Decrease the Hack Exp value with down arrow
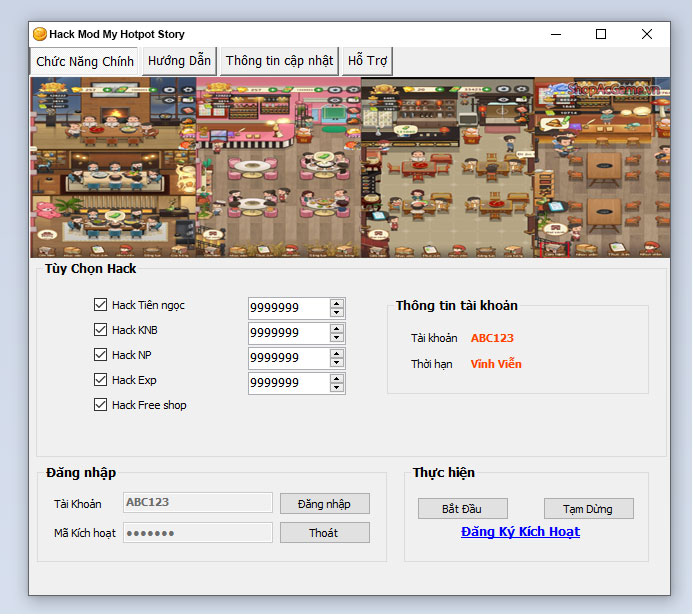The width and height of the screenshot is (693, 616). [337, 388]
